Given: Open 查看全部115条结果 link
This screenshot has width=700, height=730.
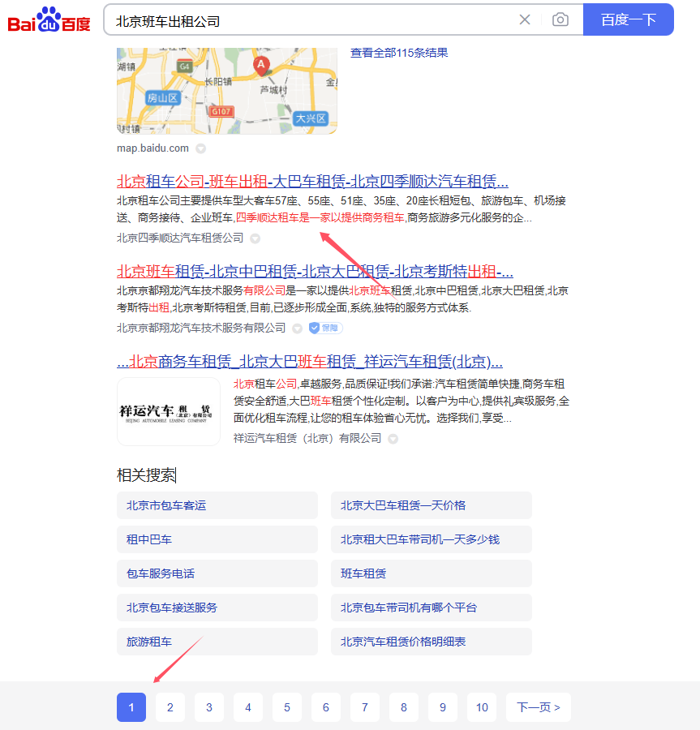Looking at the screenshot, I should click(399, 53).
